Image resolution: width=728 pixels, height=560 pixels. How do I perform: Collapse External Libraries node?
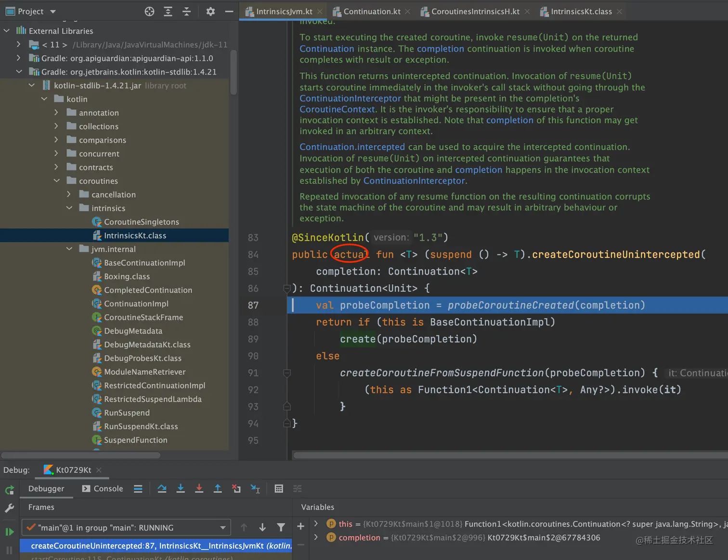pos(7,31)
